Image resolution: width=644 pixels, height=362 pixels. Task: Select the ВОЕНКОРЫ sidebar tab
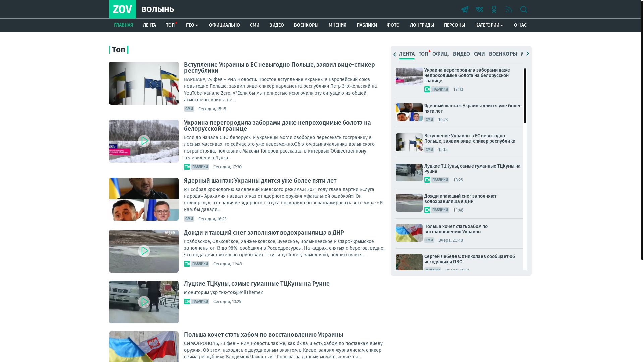click(x=503, y=54)
